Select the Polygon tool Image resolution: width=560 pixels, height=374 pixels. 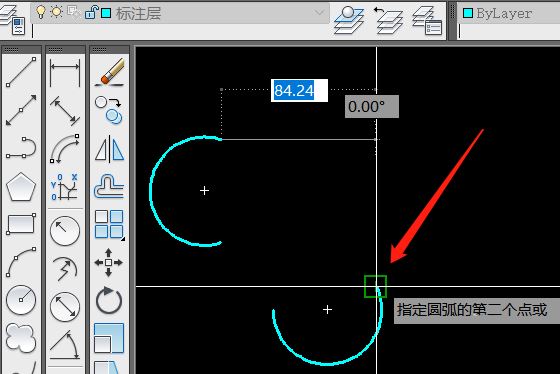tap(21, 187)
